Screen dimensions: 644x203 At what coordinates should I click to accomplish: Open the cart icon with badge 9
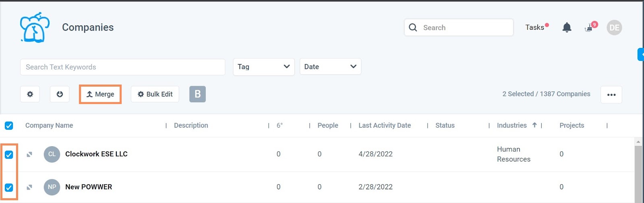589,28
